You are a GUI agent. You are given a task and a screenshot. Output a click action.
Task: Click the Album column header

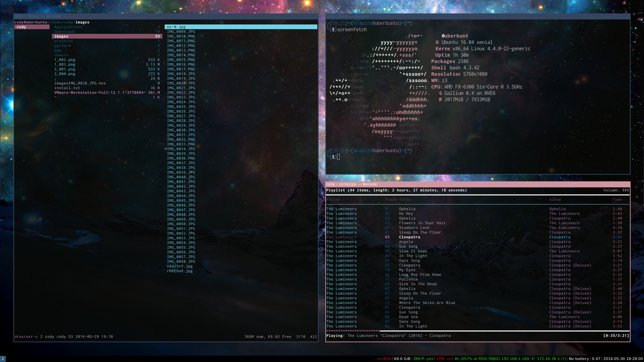(555, 199)
